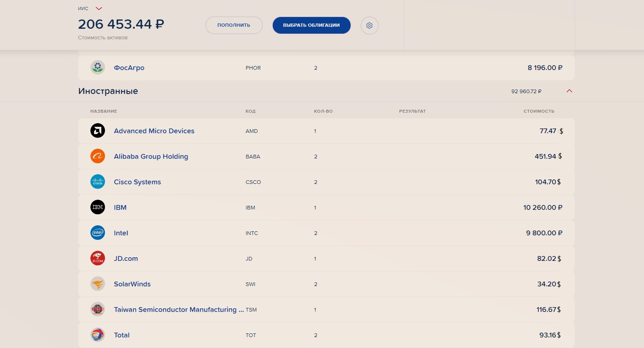The height and width of the screenshot is (348, 644).
Task: Open the IBM stock link
Action: (120, 207)
